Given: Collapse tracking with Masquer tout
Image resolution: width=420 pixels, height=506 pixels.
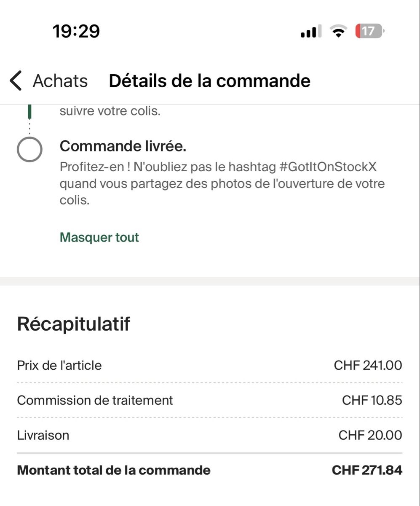Looking at the screenshot, I should (x=99, y=237).
